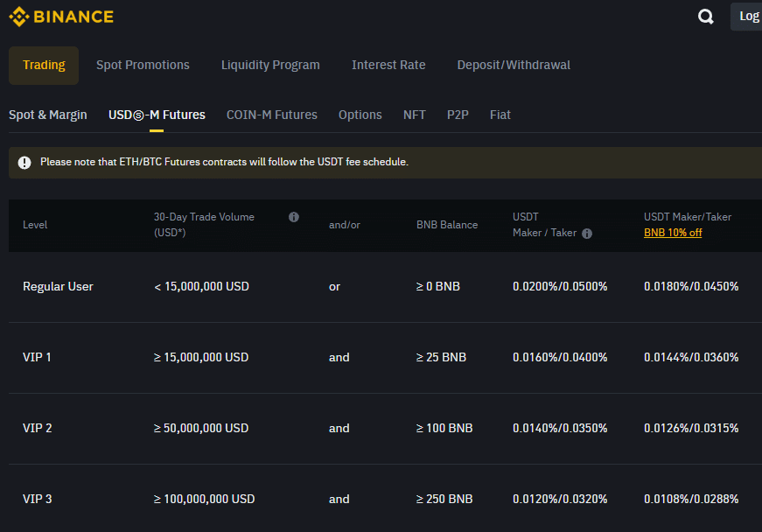Viewport: 762px width, 532px height.
Task: Click the 0.0200%/0.0500% fee cell
Action: click(560, 287)
